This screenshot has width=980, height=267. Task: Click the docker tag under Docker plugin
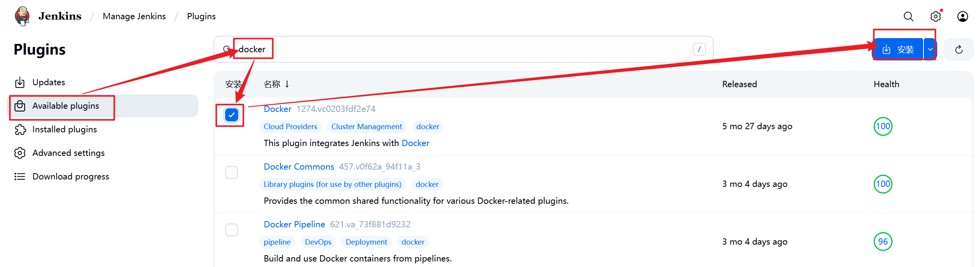(x=428, y=126)
